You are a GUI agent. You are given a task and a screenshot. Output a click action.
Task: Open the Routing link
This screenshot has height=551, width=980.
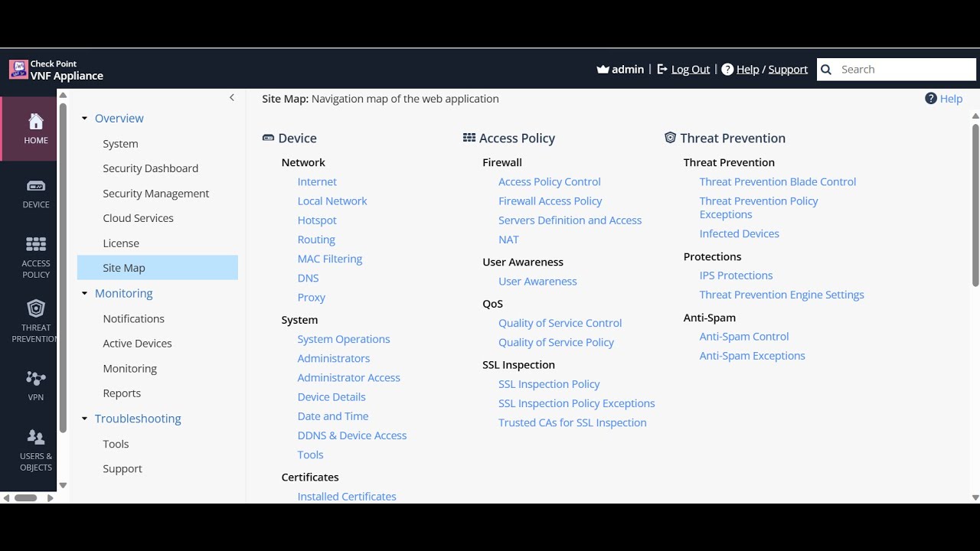pos(316,240)
